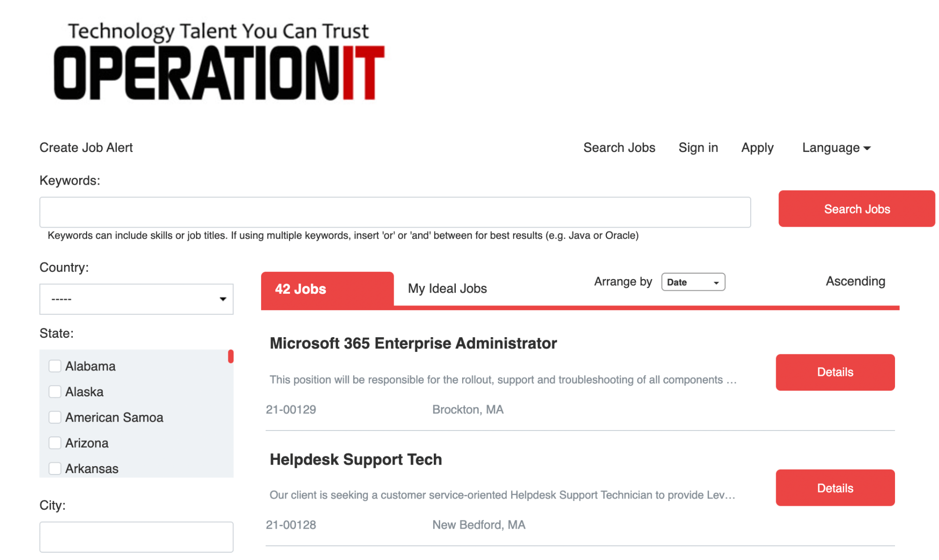Viewport: 939px width, 560px height.
Task: View Details for Microsoft 365 Enterprise Administrator
Action: coord(835,372)
